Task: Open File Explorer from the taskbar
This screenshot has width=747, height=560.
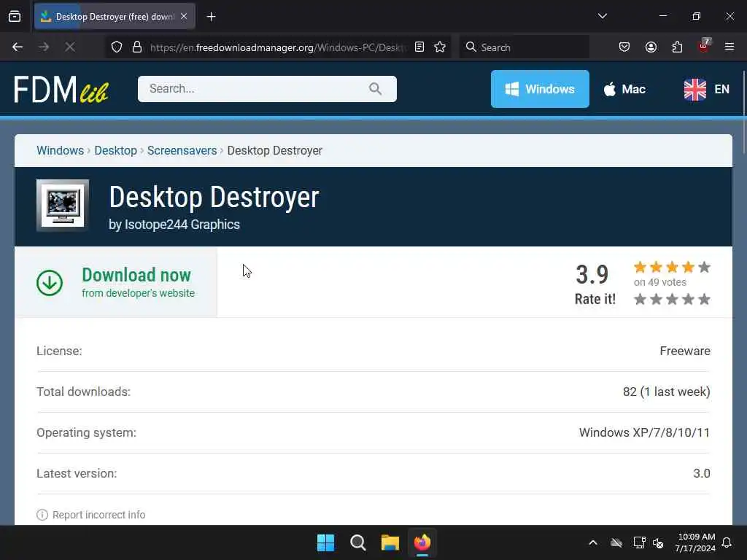Action: pyautogui.click(x=390, y=542)
